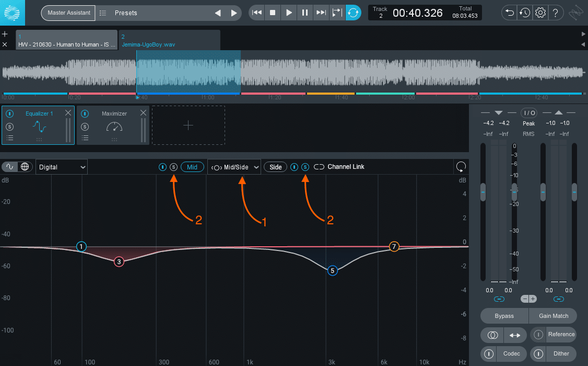Adjust the left input gain slider
This screenshot has width=588, height=366.
(x=483, y=192)
